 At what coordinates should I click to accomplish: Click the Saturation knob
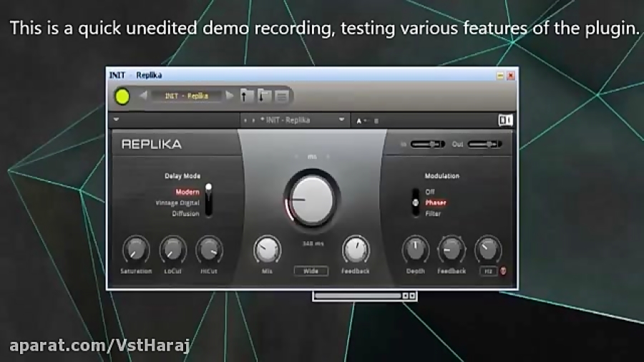tap(136, 250)
